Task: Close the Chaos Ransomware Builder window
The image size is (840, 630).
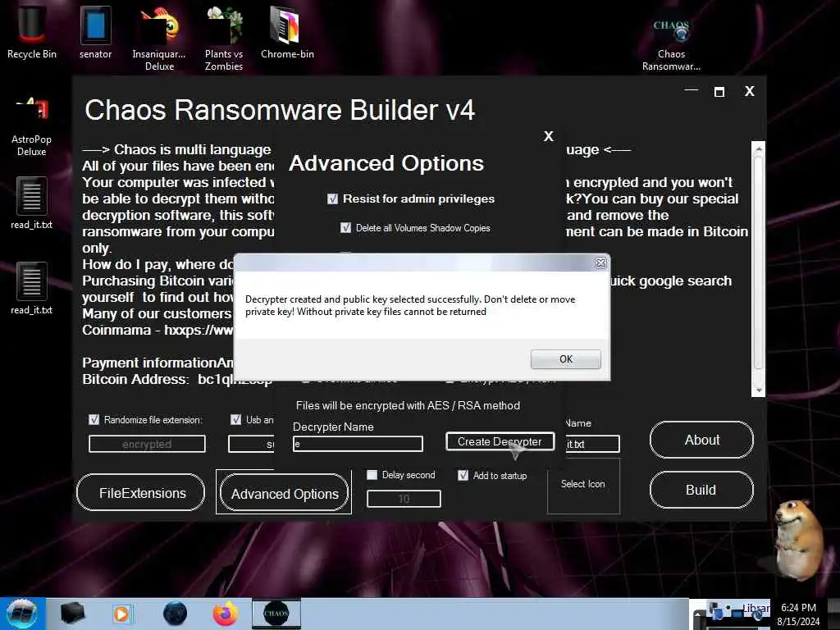Action: (750, 91)
